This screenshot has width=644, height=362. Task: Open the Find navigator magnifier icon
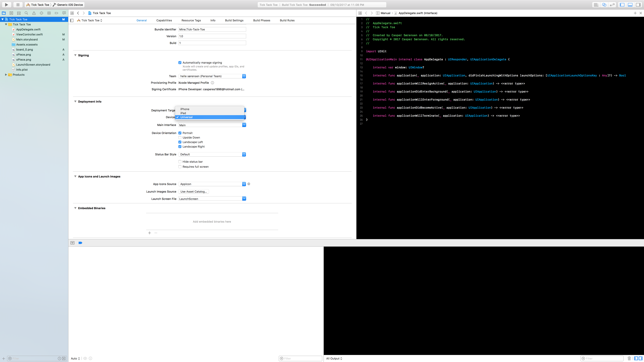point(26,13)
